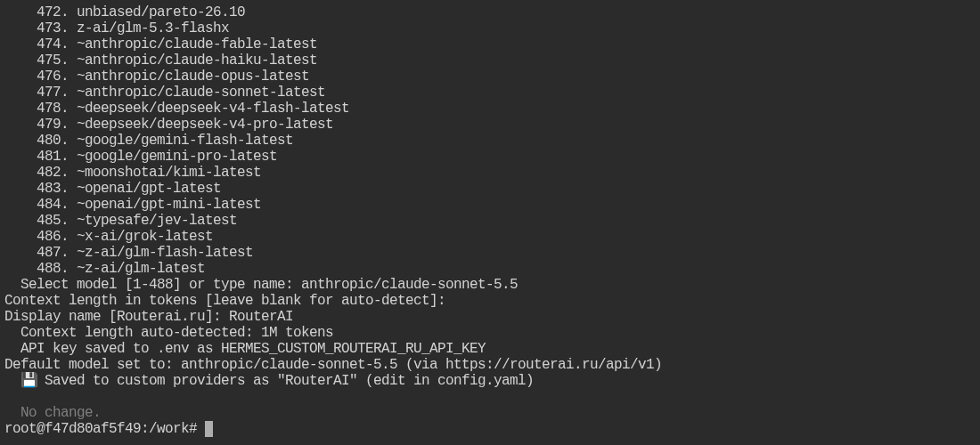
Task: Click the ~x-ai/grok-latest entry
Action: (x=145, y=236)
